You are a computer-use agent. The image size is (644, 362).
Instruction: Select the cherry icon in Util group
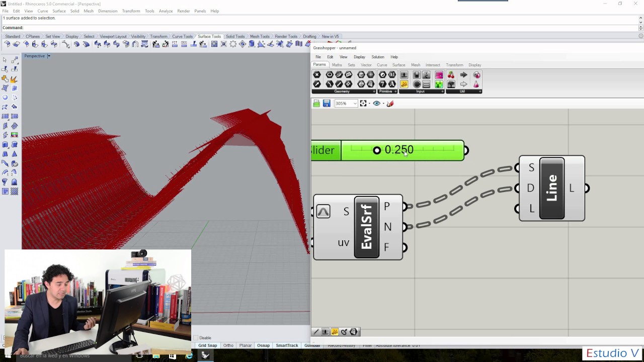click(451, 75)
